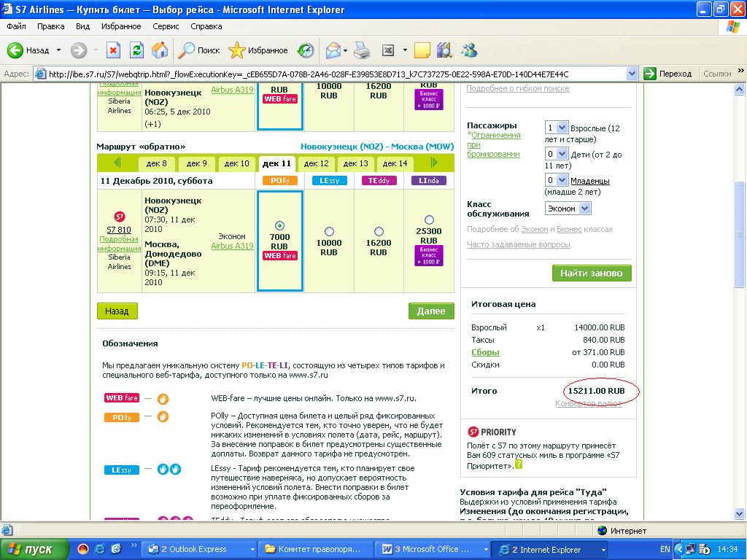Image resolution: width=747 pixels, height=560 pixels.
Task: Click the Print icon in toolbar
Action: 362,50
